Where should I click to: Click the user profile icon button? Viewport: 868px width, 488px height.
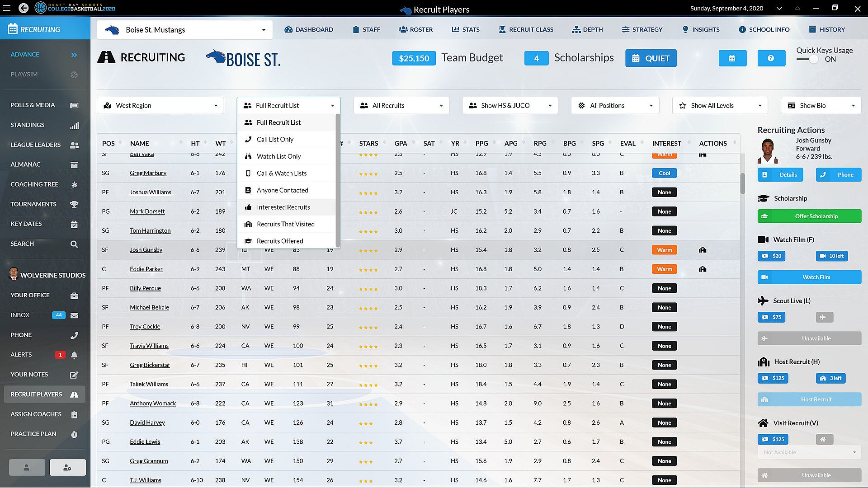pyautogui.click(x=27, y=468)
